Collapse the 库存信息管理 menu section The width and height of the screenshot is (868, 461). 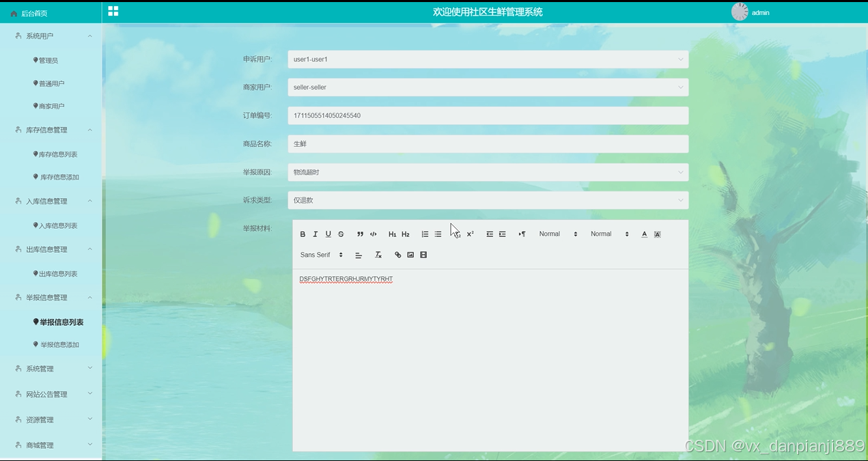pos(51,130)
